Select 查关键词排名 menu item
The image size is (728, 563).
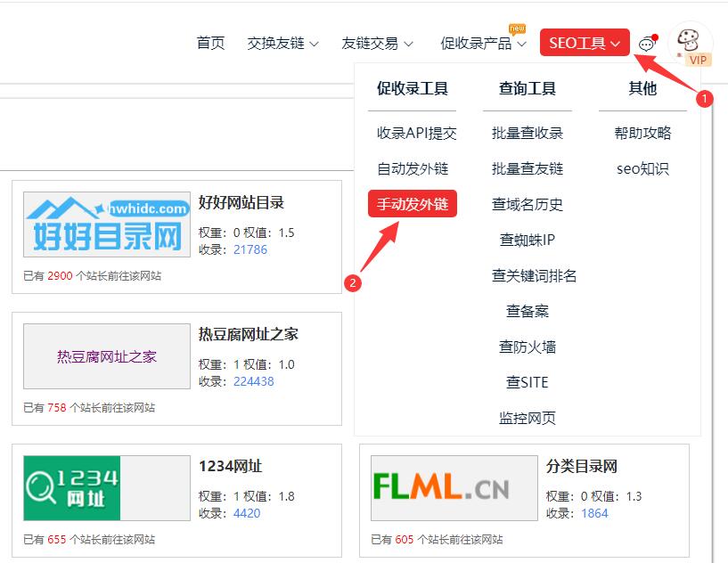click(534, 275)
